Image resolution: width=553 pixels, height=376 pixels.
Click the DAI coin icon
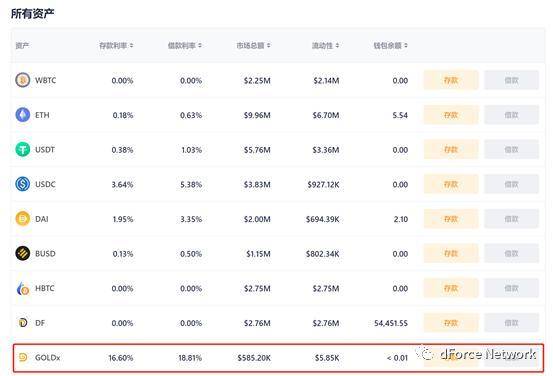click(x=23, y=218)
